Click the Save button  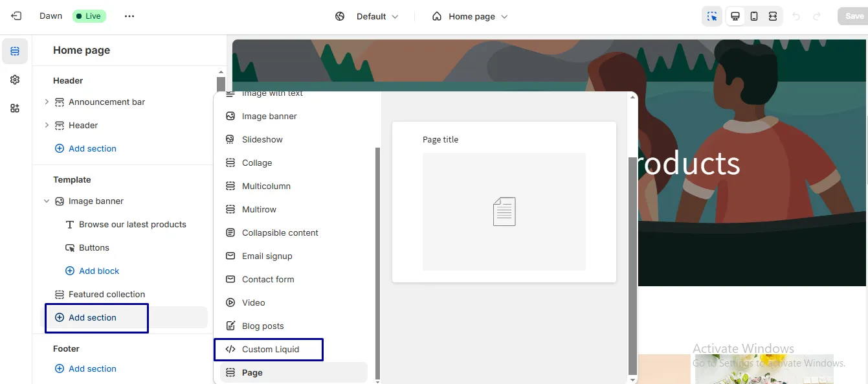click(x=853, y=16)
